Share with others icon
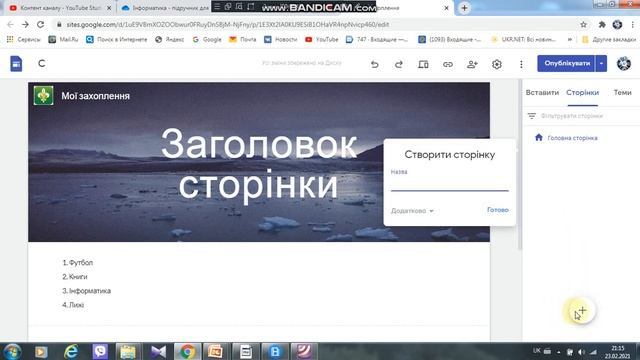The height and width of the screenshot is (360, 640). tap(472, 64)
